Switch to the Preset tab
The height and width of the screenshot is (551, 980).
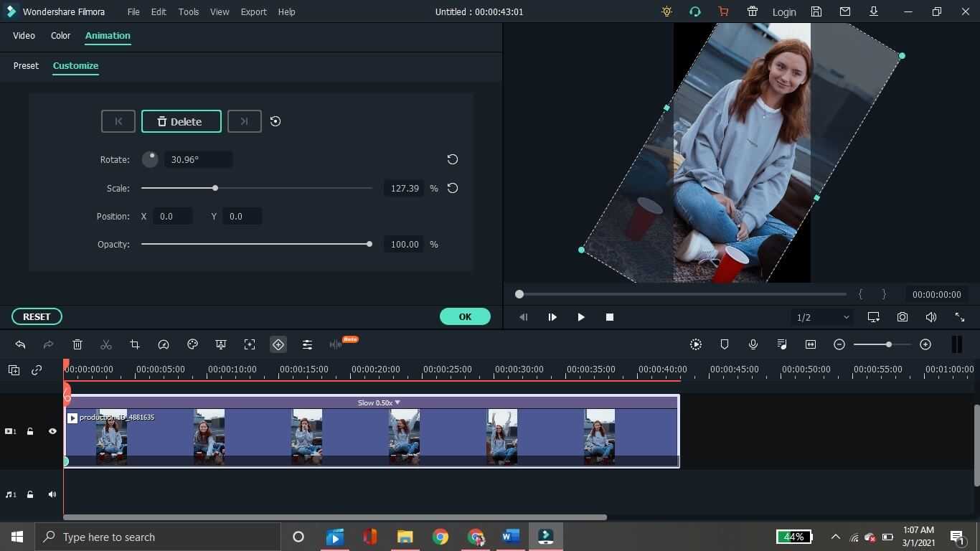pyautogui.click(x=26, y=65)
